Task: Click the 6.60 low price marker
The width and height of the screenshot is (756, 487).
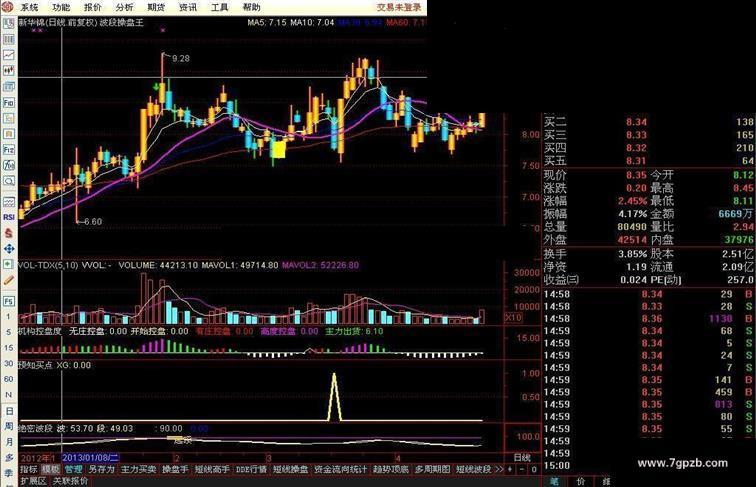Action: pos(93,222)
